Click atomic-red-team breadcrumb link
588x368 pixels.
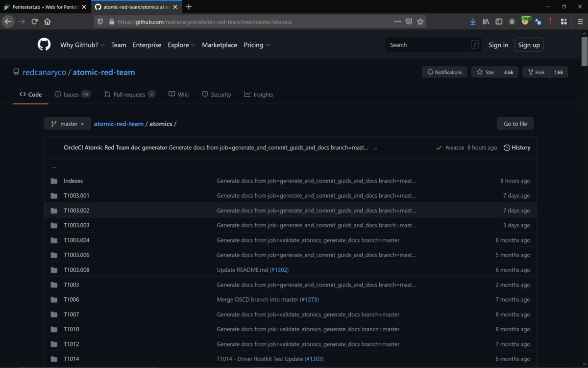(119, 124)
